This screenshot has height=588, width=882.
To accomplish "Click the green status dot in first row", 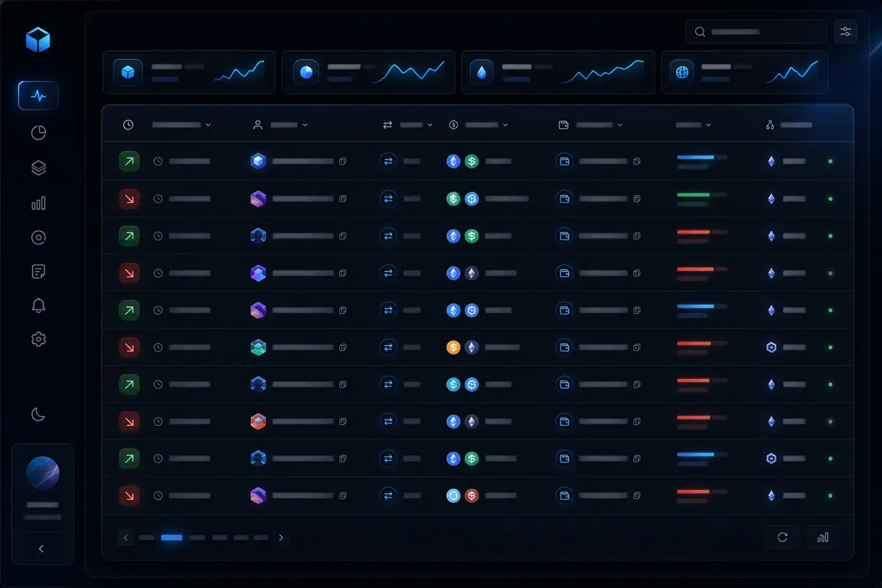I will 830,162.
